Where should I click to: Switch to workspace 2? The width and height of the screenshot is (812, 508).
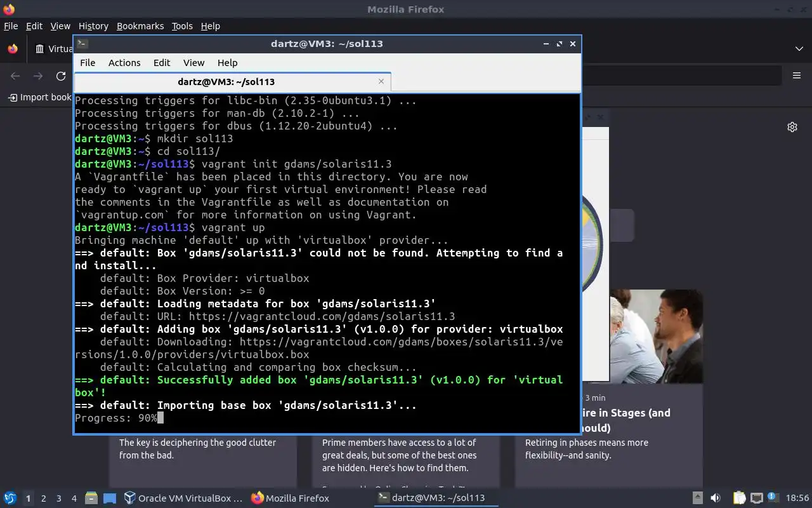point(43,498)
